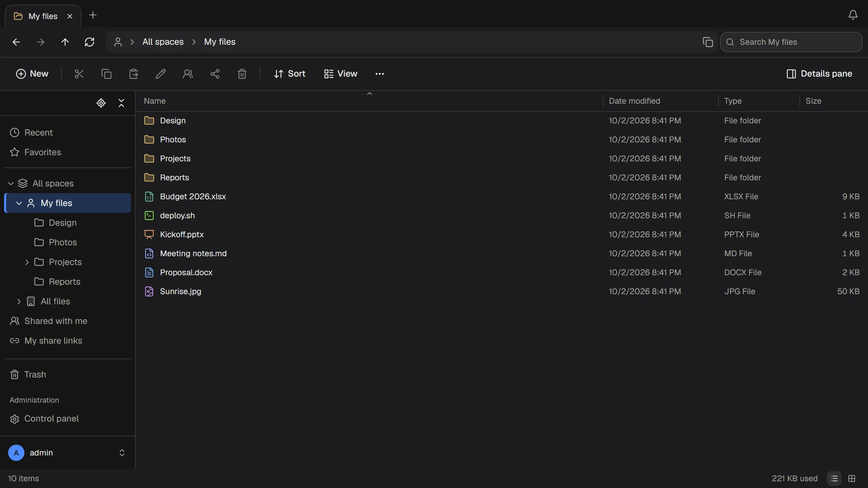Open Control panel under Administration
The image size is (868, 488).
coord(67,419)
